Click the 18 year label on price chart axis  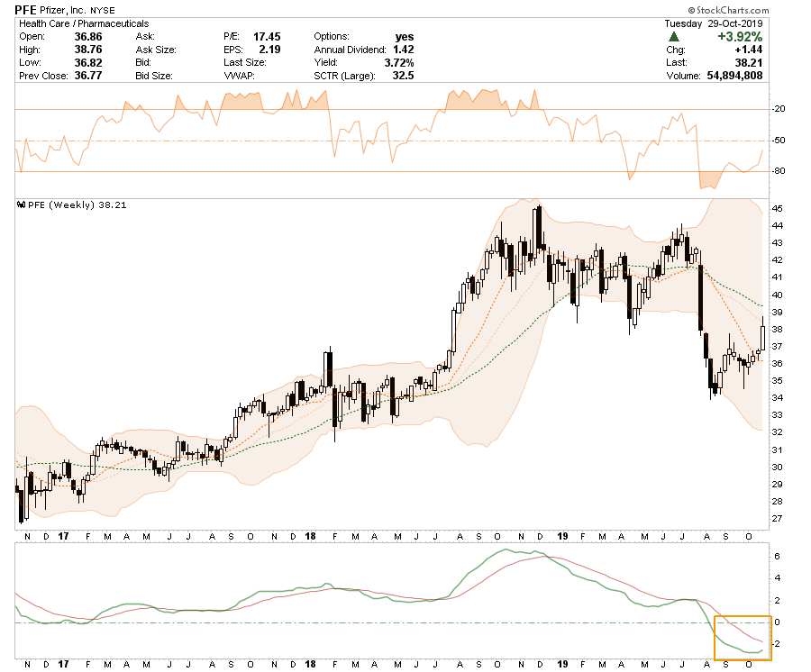tap(310, 536)
